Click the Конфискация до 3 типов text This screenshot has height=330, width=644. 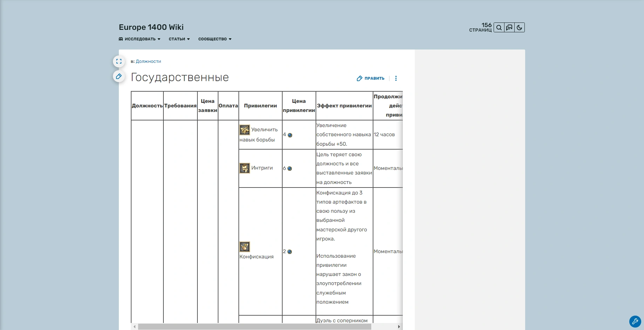click(x=342, y=216)
